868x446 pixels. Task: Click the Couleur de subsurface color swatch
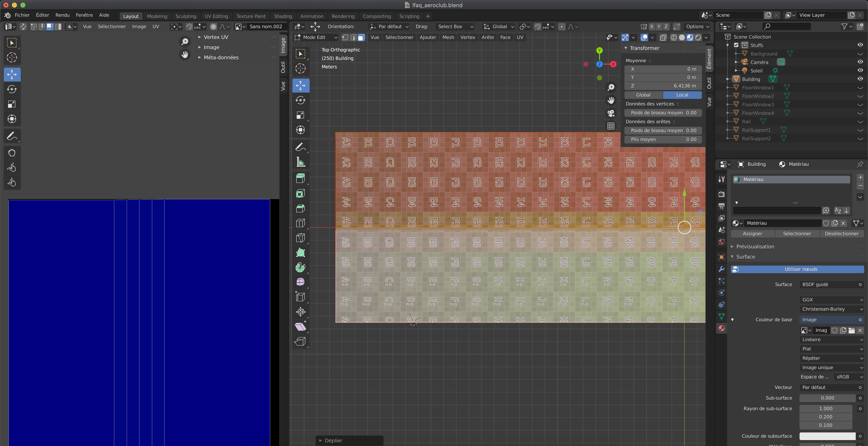coord(827,436)
